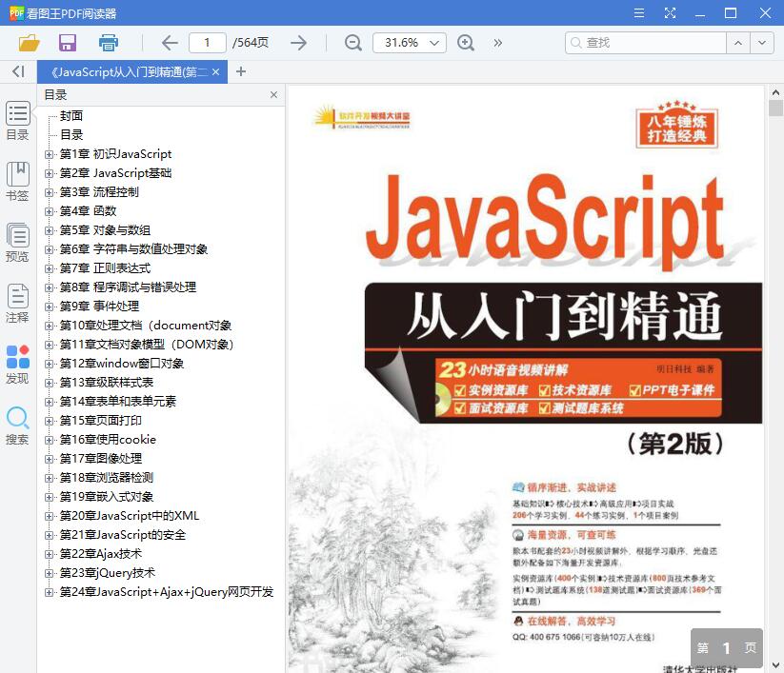Open the 发现 discover panel

(x=17, y=365)
